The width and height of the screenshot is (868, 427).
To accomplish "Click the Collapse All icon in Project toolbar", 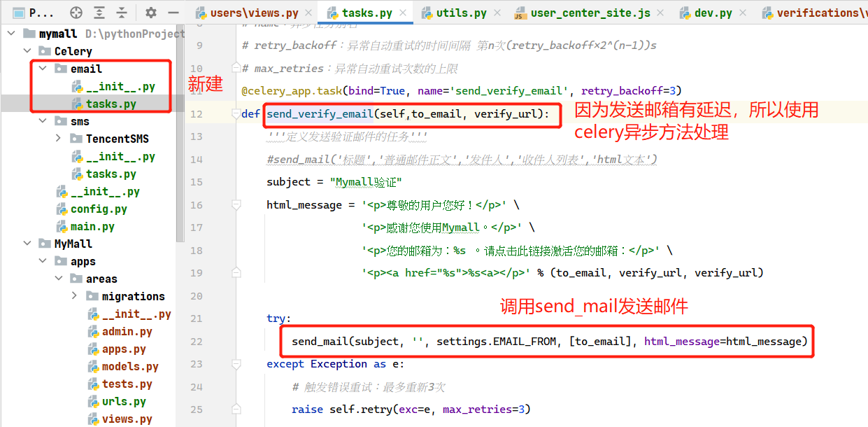I will pyautogui.click(x=122, y=13).
